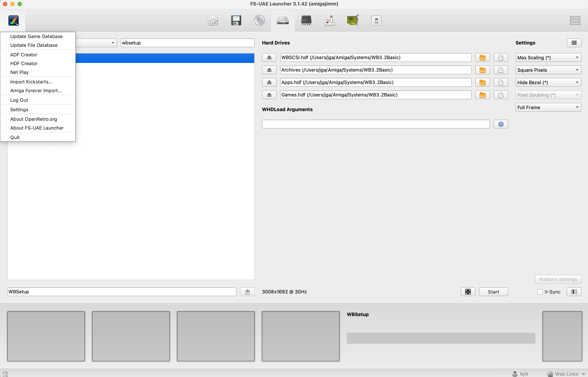Click WHDLoad arguments info icon

(x=501, y=124)
